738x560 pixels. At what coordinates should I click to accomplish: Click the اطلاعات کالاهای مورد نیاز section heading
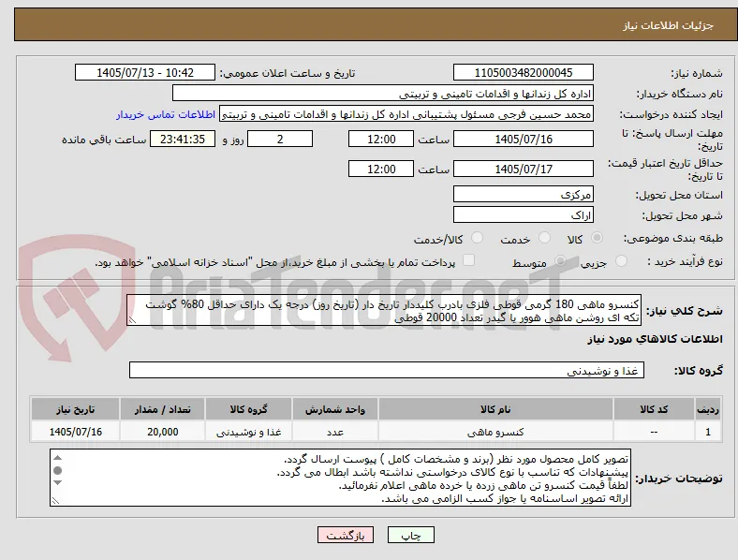tap(655, 339)
